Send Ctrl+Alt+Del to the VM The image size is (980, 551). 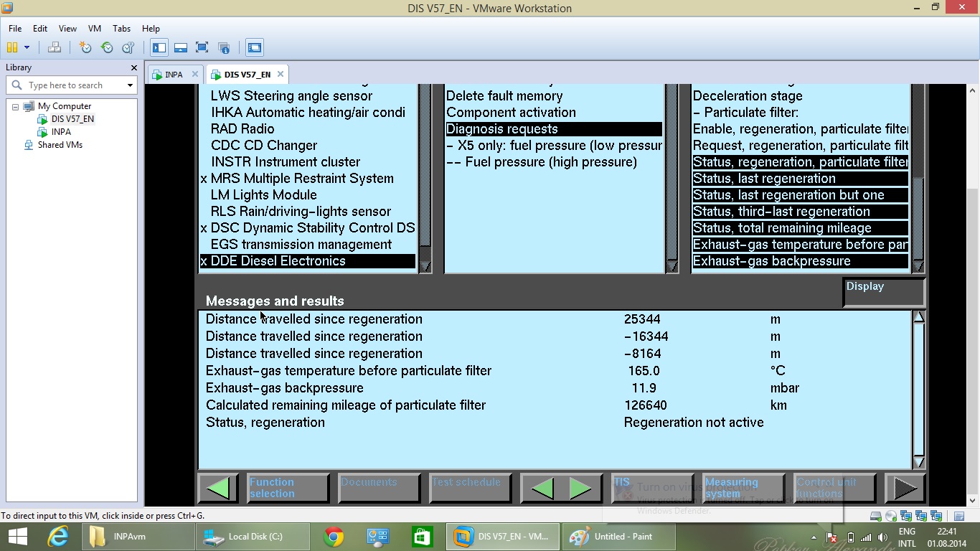click(55, 47)
